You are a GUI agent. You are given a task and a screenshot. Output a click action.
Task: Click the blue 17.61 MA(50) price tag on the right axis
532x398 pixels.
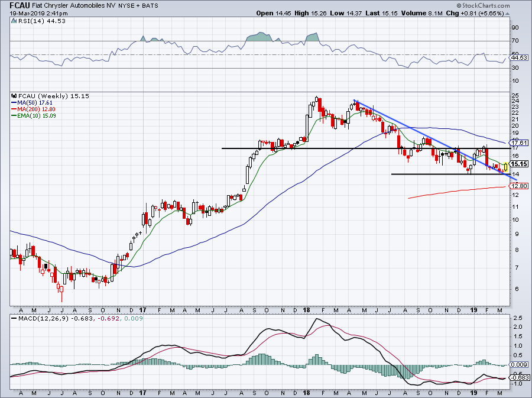[x=519, y=143]
